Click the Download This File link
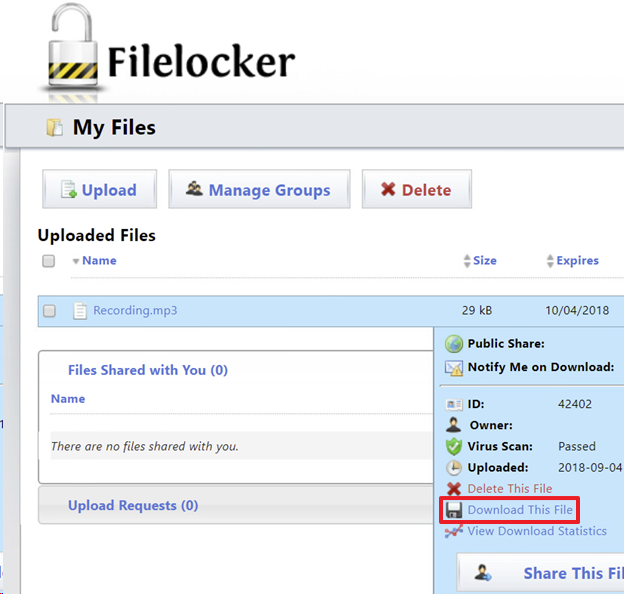The width and height of the screenshot is (624, 594). click(x=520, y=510)
